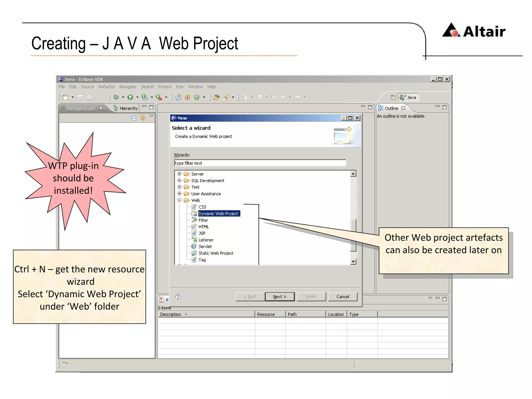Image resolution: width=532 pixels, height=399 pixels.
Task: Toggle Link with Editor in Package Explorer
Action: (x=143, y=118)
